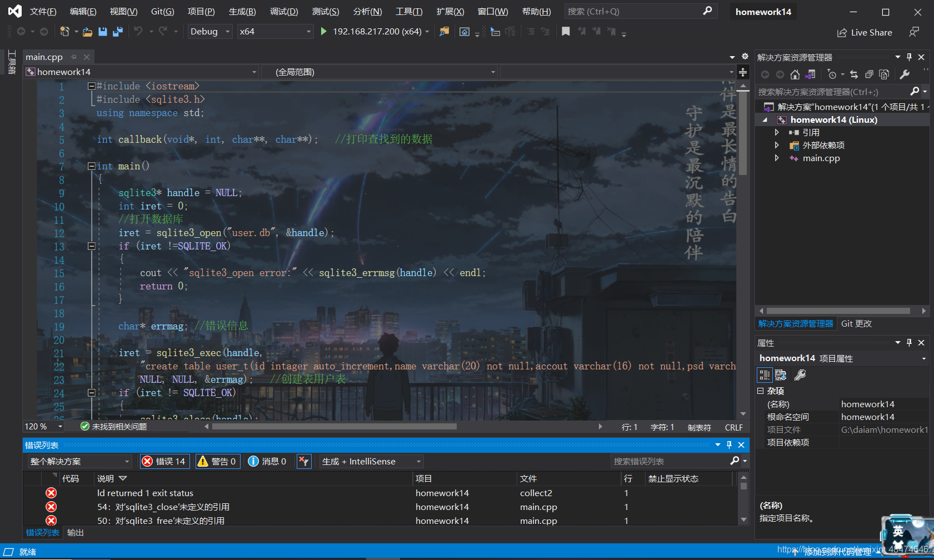
Task: Open the 整个解决方案 filter dropdown
Action: (79, 461)
